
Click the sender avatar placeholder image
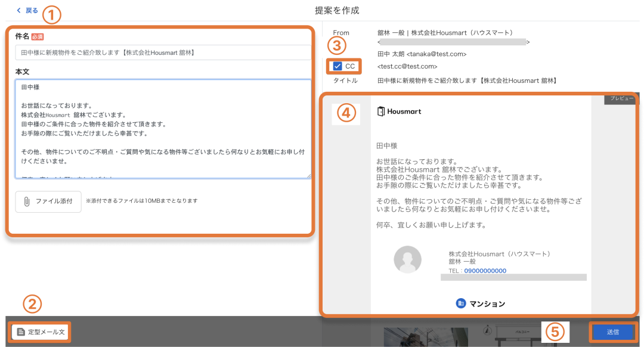[407, 259]
